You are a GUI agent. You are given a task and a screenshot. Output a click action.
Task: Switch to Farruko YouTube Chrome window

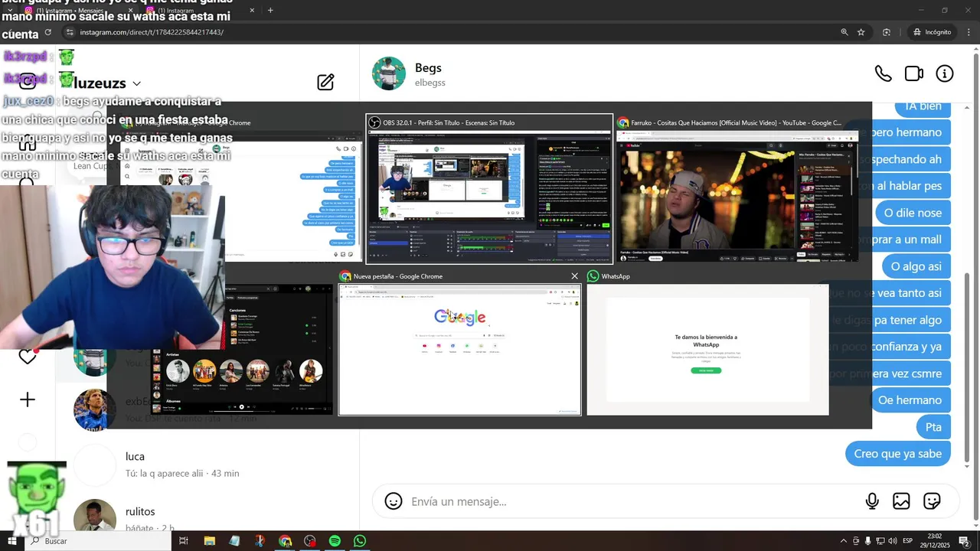(737, 188)
